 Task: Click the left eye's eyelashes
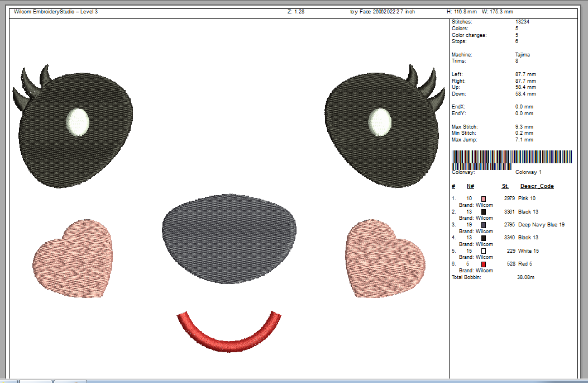coord(31,87)
